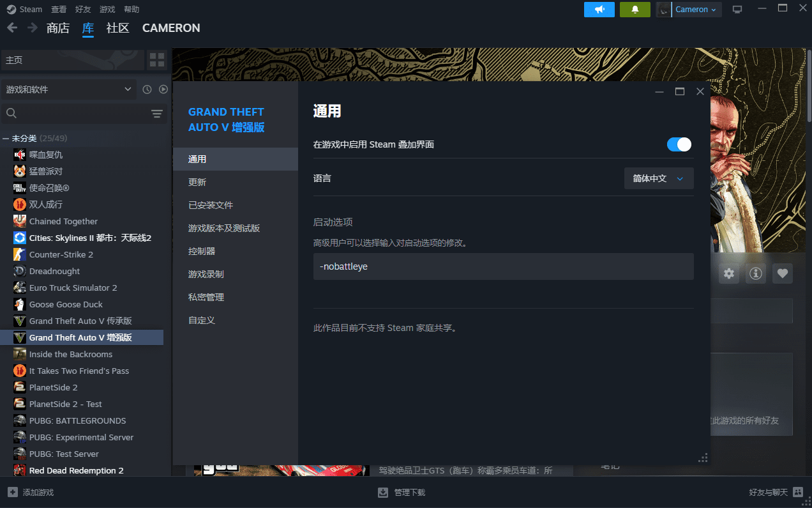Screen dimensions: 812x508
Task: Click the library page vertical scrollbar
Action: tap(809, 86)
